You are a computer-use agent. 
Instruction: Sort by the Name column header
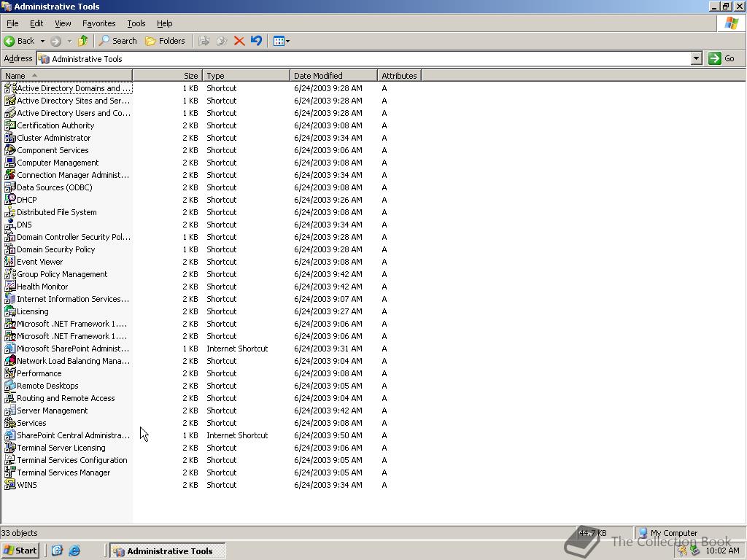tap(66, 76)
